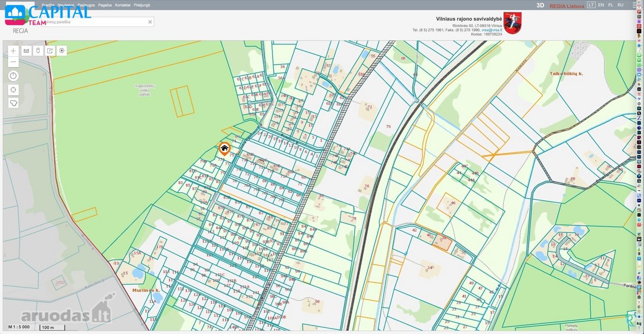644x334 pixels.
Task: Switch the language to RU
Action: pyautogui.click(x=621, y=5)
